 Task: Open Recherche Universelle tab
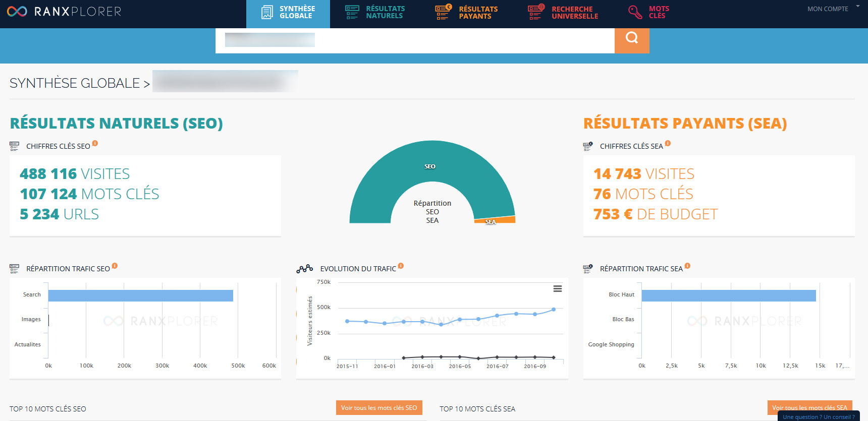(563, 12)
